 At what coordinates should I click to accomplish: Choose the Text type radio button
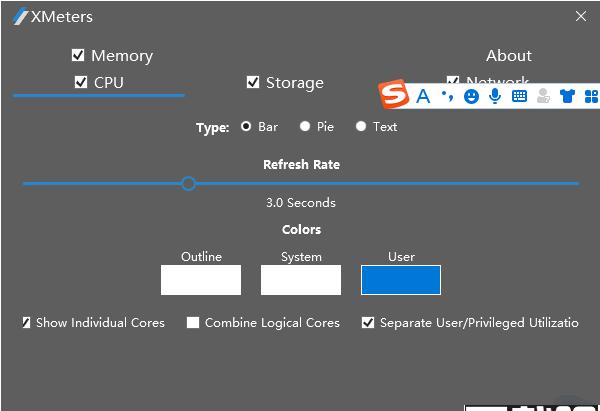[361, 127]
